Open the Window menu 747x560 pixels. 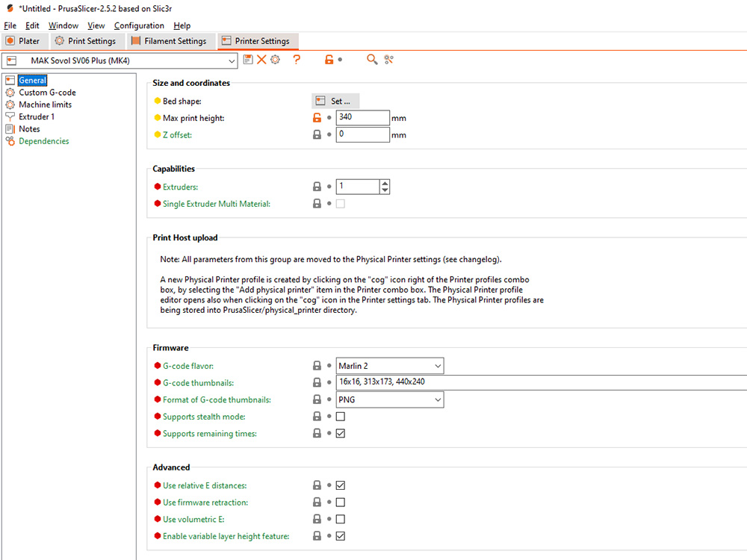(x=63, y=25)
